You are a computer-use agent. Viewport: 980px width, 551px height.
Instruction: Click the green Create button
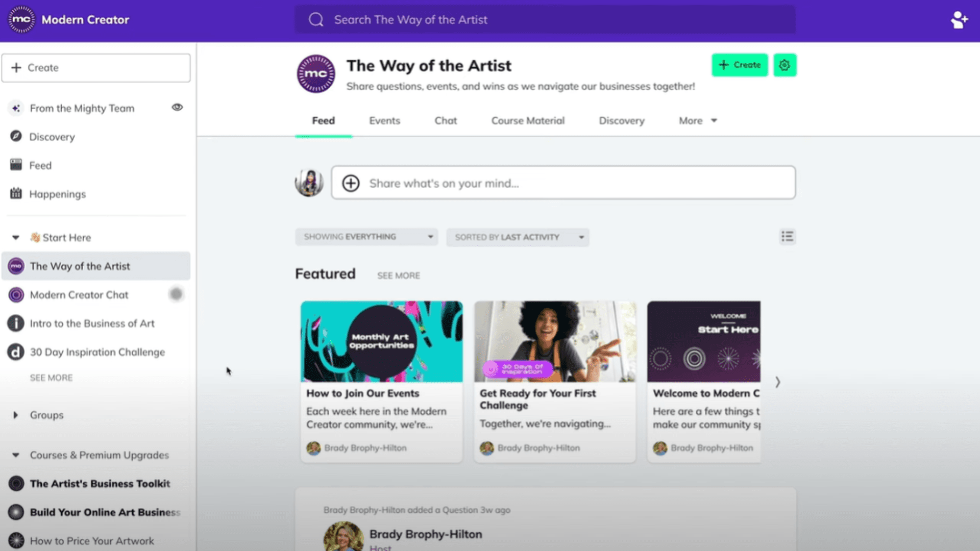739,65
